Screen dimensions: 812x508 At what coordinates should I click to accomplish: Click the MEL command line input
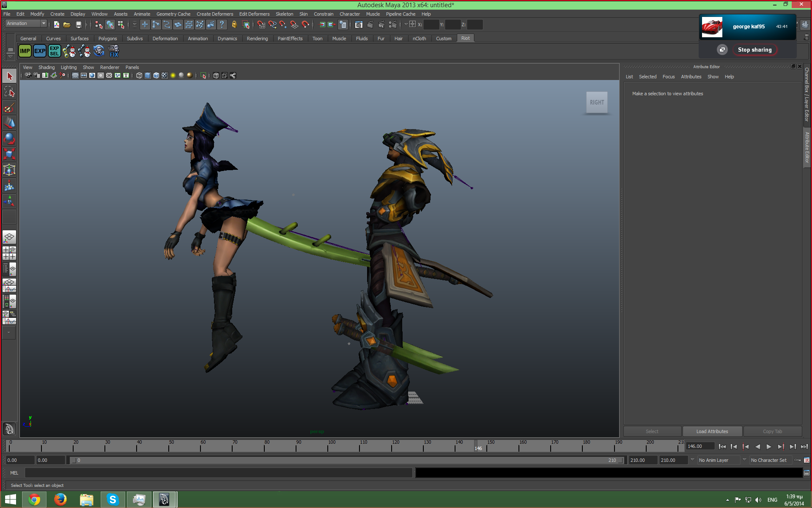(218, 473)
